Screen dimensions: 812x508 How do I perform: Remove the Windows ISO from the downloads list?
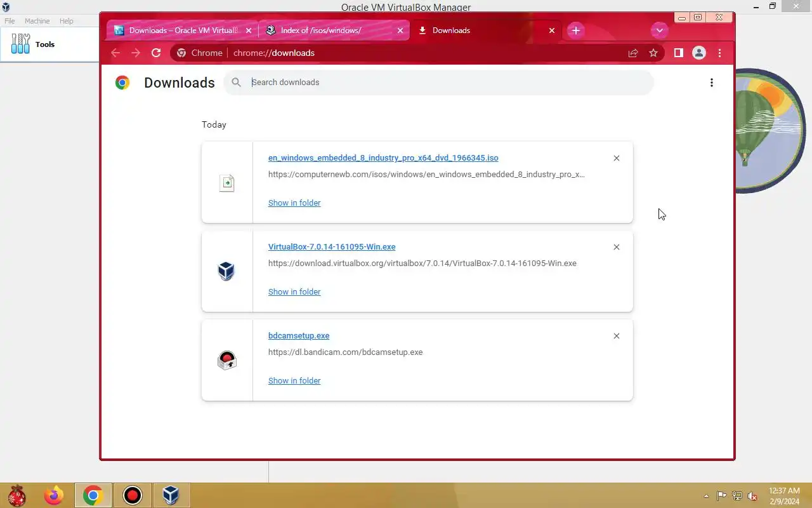(x=617, y=158)
